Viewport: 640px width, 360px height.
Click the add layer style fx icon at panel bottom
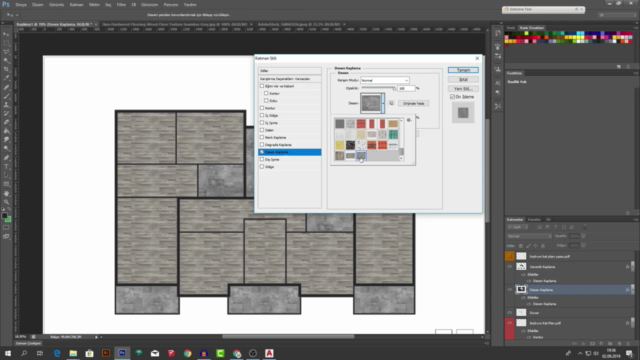tap(583, 344)
